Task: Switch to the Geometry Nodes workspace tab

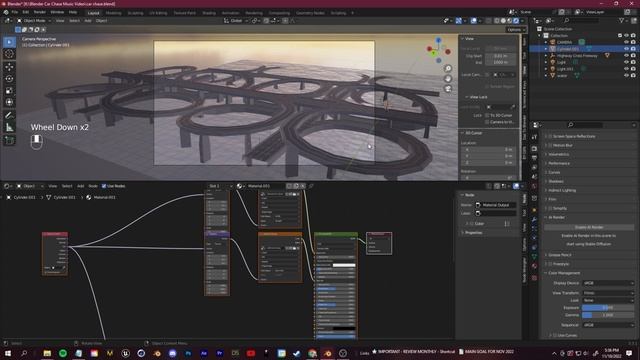Action: (x=310, y=13)
